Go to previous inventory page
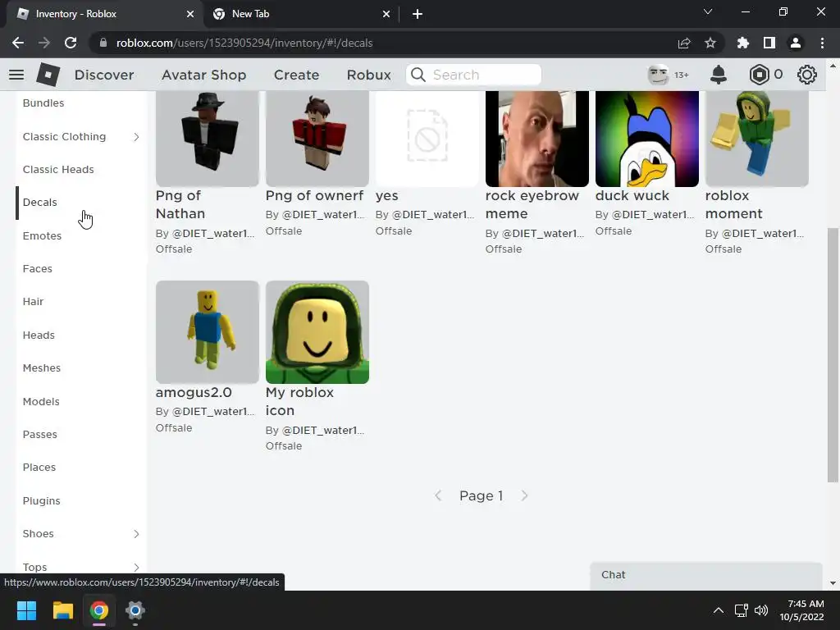 coord(438,495)
